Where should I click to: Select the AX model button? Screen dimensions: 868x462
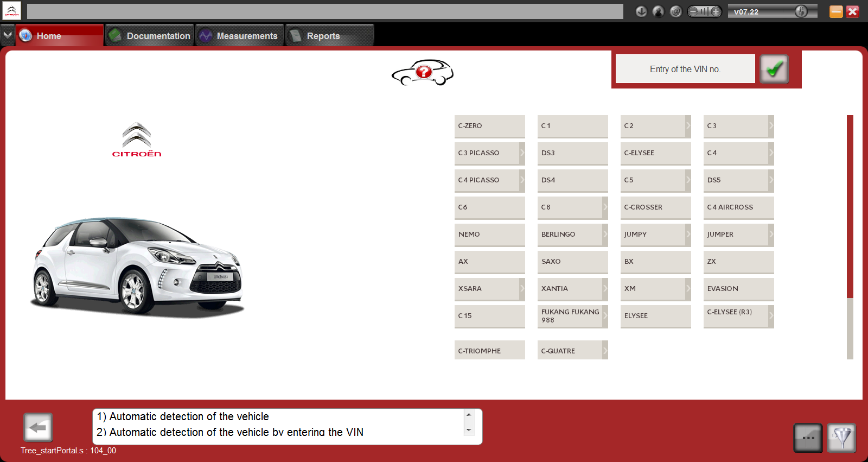(490, 262)
